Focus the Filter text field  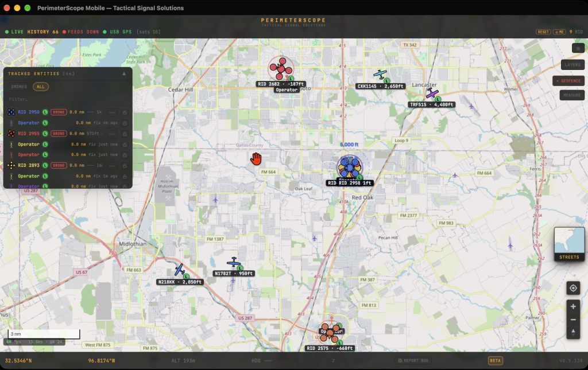tap(68, 99)
